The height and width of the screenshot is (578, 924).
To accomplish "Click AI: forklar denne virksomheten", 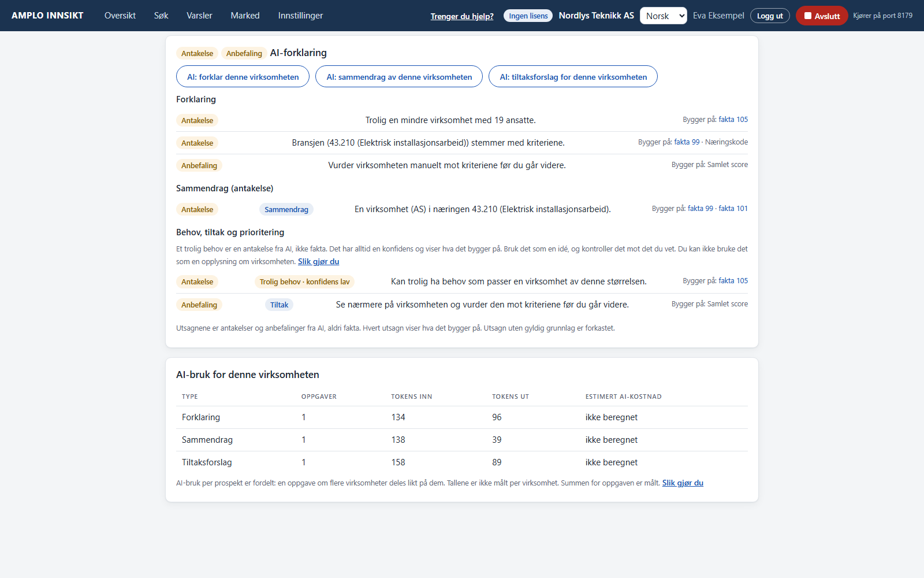I will (x=243, y=76).
